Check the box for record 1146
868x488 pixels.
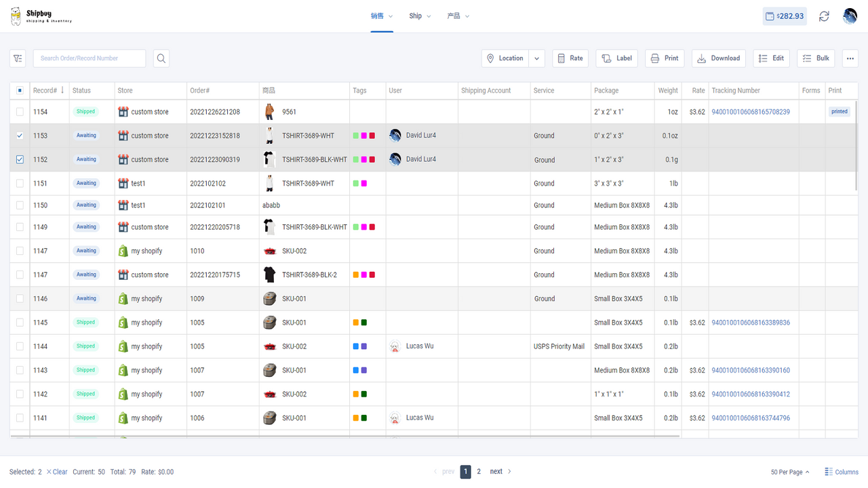[x=20, y=298]
